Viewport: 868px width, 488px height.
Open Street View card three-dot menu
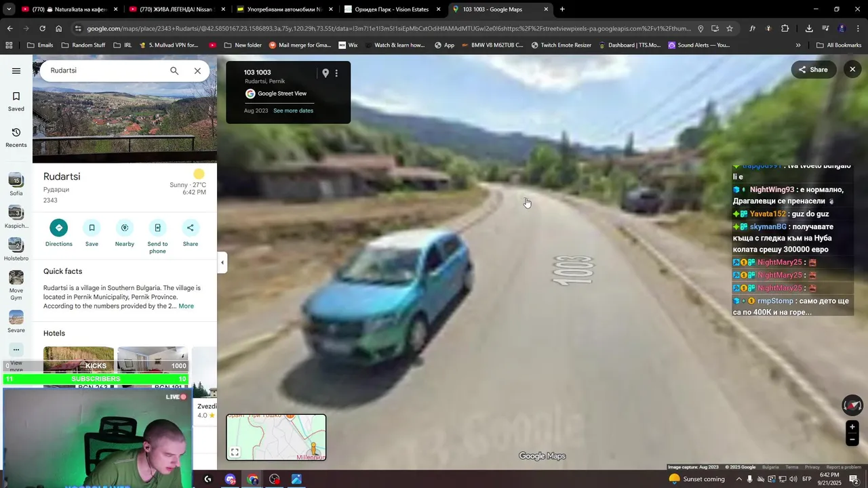click(x=336, y=73)
